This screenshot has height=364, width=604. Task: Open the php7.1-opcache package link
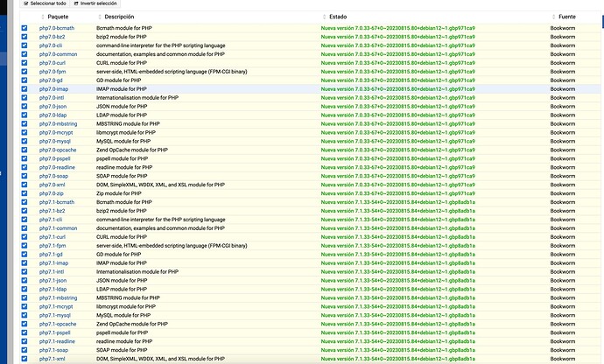[x=58, y=325]
